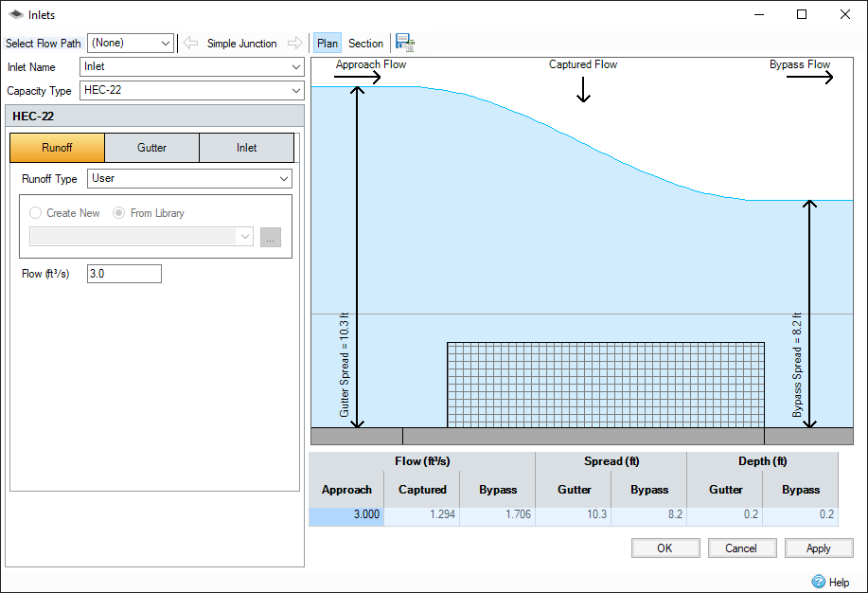Click the Depth (ft) group header
This screenshot has width=868, height=593.
(x=763, y=461)
